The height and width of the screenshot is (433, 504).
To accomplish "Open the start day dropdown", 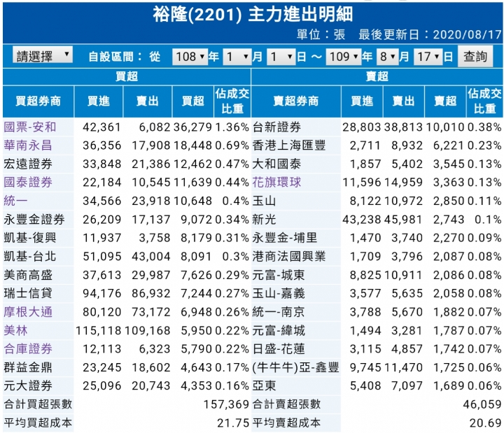I will click(281, 57).
